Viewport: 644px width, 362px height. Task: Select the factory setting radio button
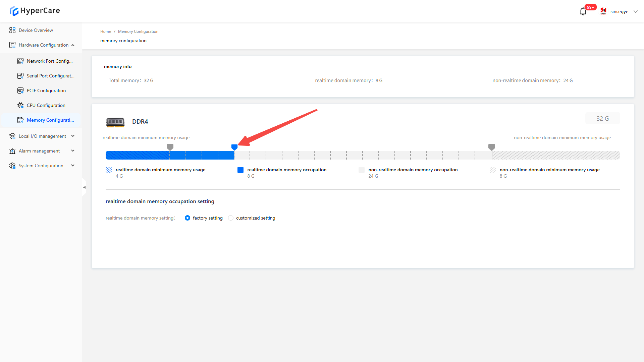[187, 218]
